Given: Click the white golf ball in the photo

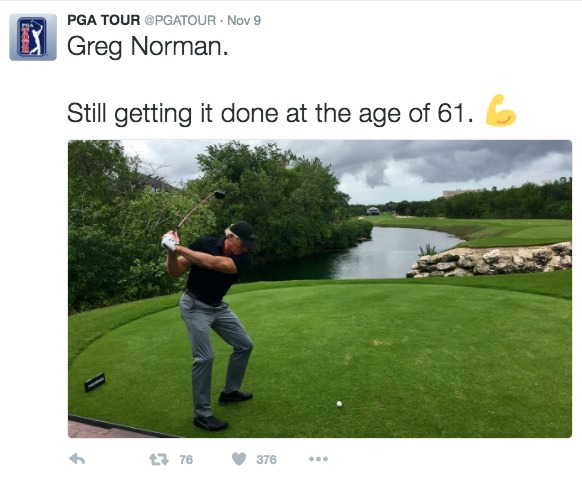Looking at the screenshot, I should [x=339, y=404].
